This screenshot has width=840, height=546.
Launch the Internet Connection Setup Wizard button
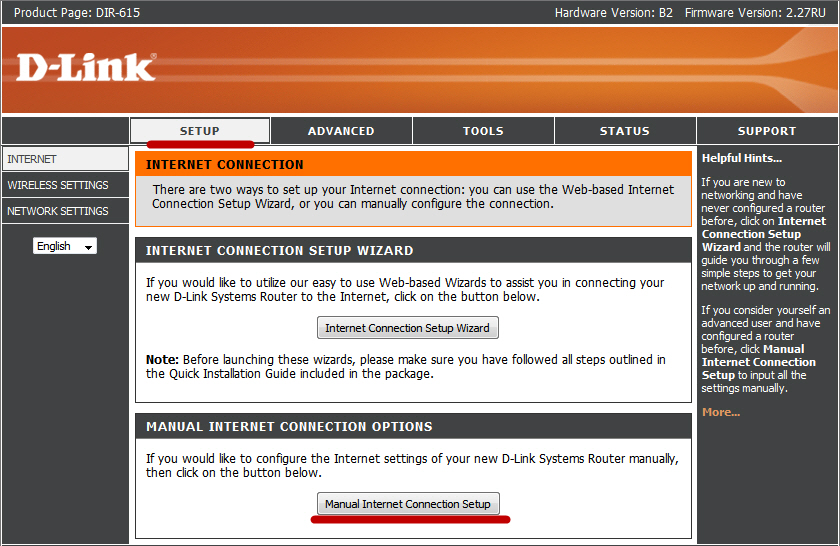pyautogui.click(x=408, y=328)
